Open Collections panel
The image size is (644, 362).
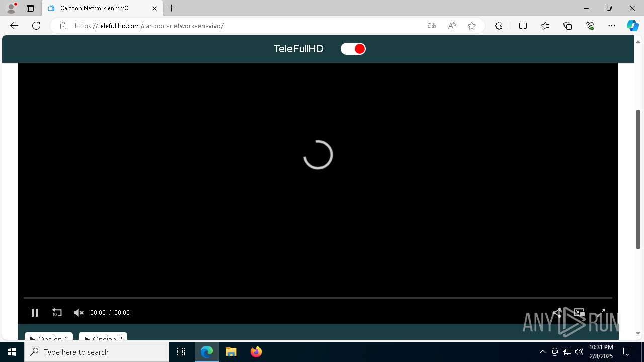point(568,26)
